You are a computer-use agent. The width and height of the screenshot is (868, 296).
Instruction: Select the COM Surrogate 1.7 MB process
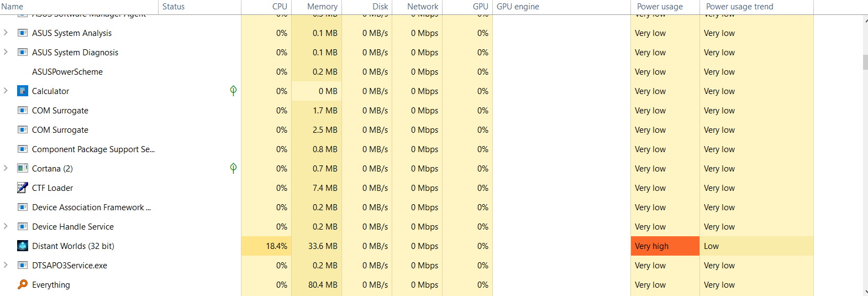60,111
